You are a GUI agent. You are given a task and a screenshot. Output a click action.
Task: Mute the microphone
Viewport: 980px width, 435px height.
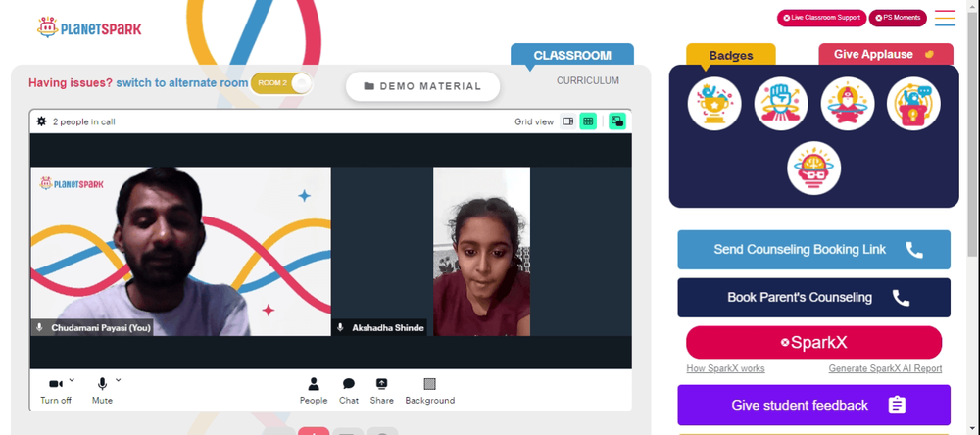(x=102, y=391)
